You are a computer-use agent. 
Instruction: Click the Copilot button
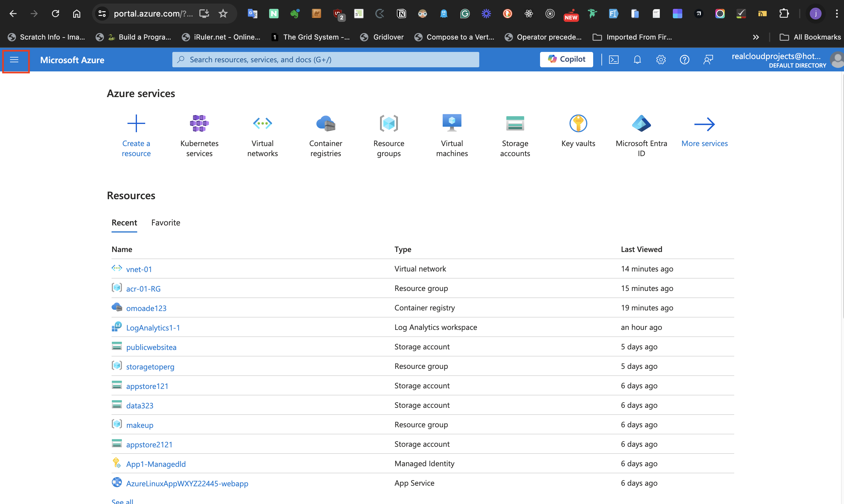pos(566,59)
